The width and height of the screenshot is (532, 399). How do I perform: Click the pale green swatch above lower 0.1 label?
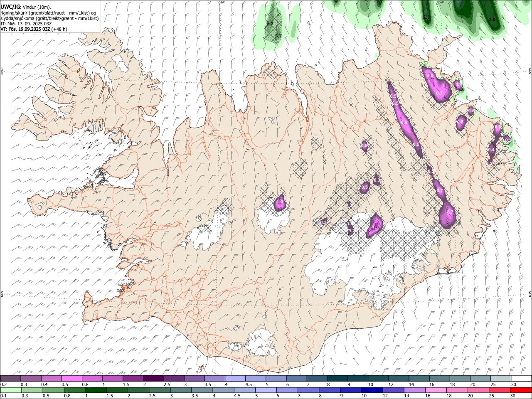tap(11, 390)
